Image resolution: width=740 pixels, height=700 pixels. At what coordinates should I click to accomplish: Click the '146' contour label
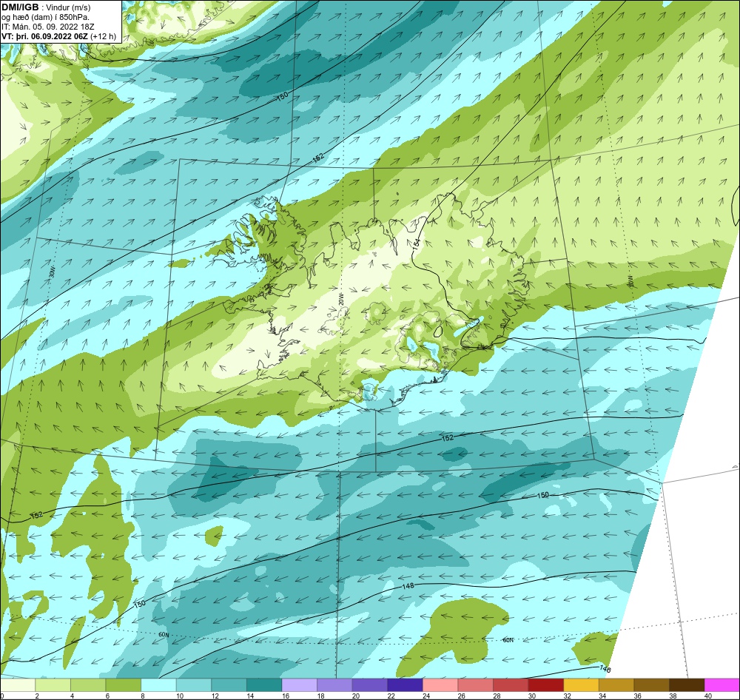[x=605, y=668]
